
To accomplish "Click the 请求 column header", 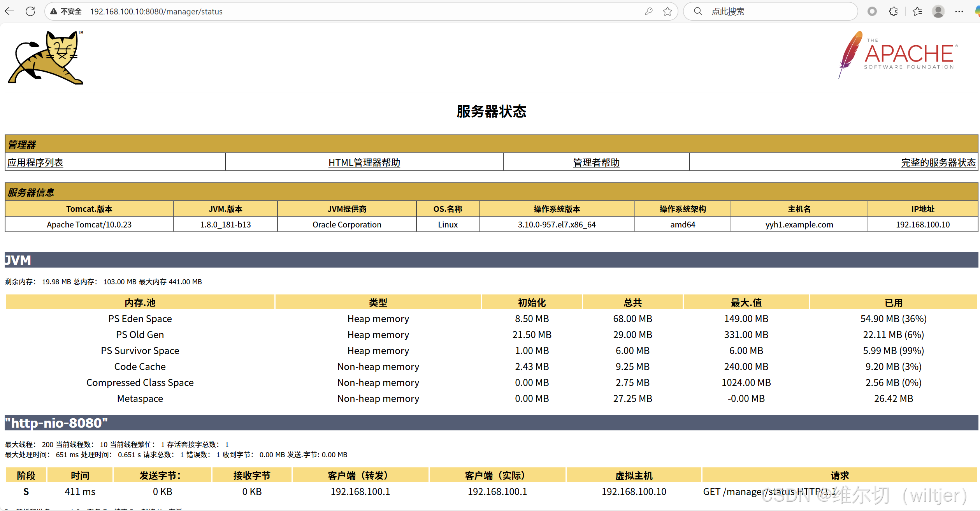I will pos(839,475).
